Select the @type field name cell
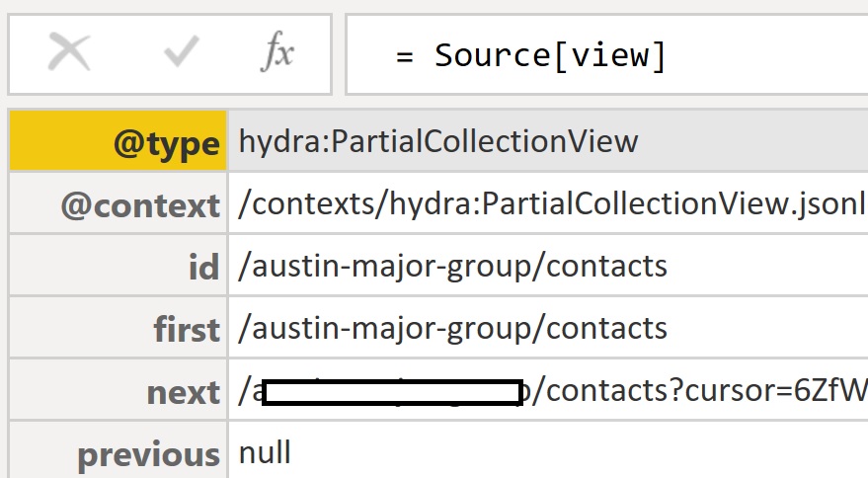 (118, 140)
